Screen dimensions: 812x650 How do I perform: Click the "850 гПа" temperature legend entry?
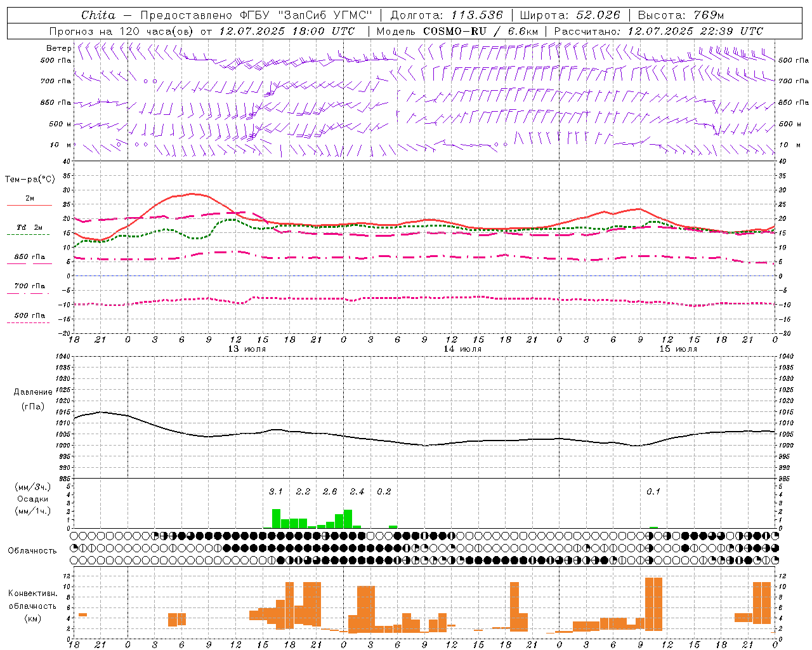[x=29, y=257]
